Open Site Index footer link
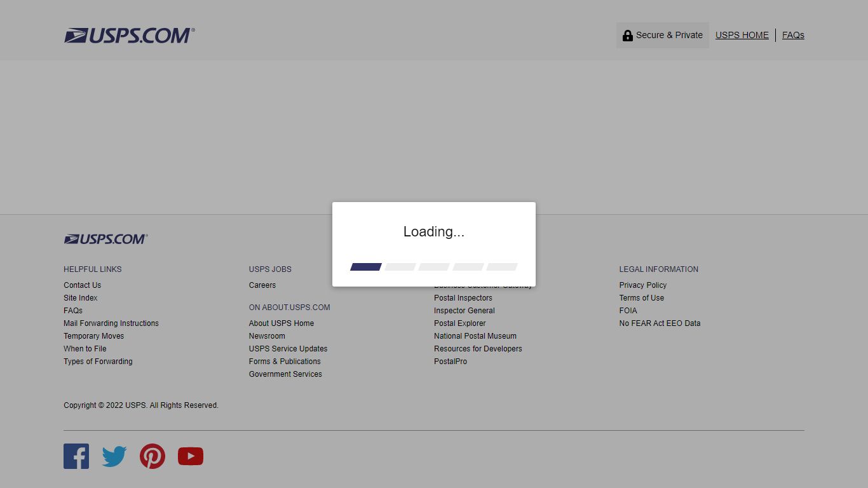The width and height of the screenshot is (868, 488). click(x=81, y=298)
